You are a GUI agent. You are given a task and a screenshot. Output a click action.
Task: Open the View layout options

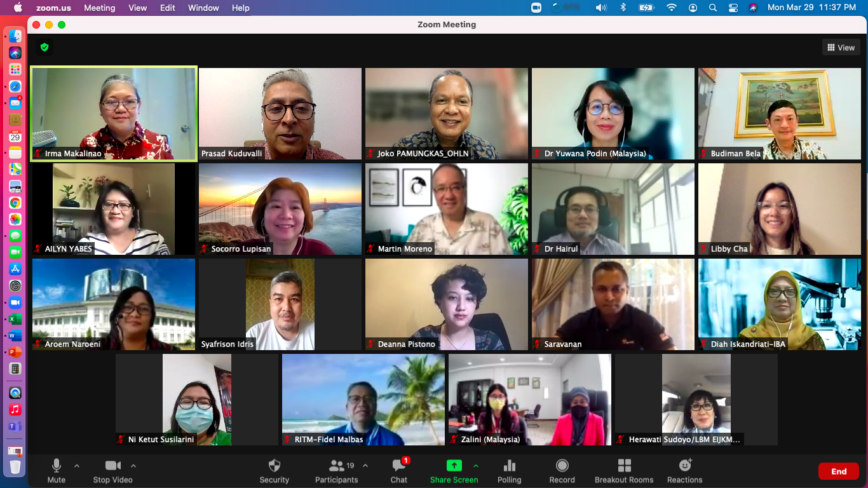click(841, 47)
